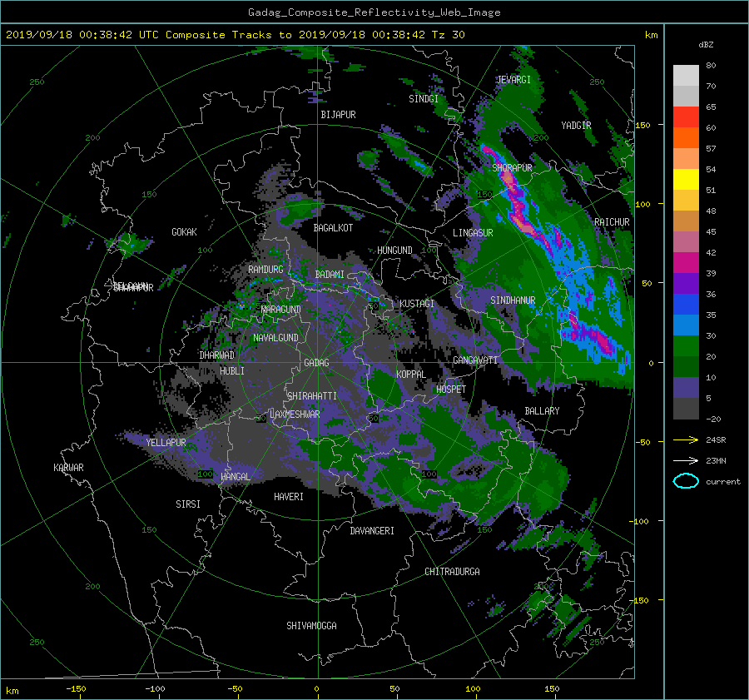The height and width of the screenshot is (700, 749).
Task: Click the HUNGUND city label
Action: (394, 250)
